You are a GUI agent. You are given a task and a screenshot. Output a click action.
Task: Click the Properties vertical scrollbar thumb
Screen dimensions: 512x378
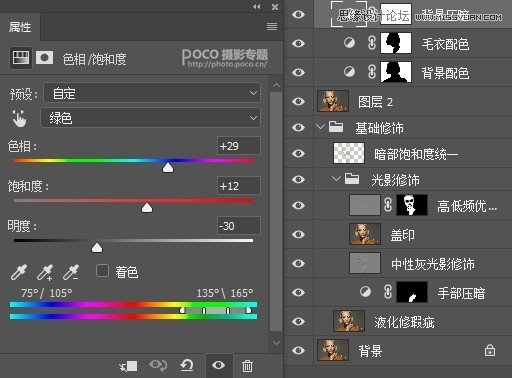[276, 211]
